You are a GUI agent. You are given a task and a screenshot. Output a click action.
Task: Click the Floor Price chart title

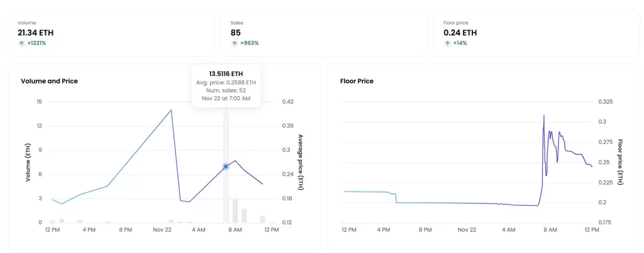357,81
